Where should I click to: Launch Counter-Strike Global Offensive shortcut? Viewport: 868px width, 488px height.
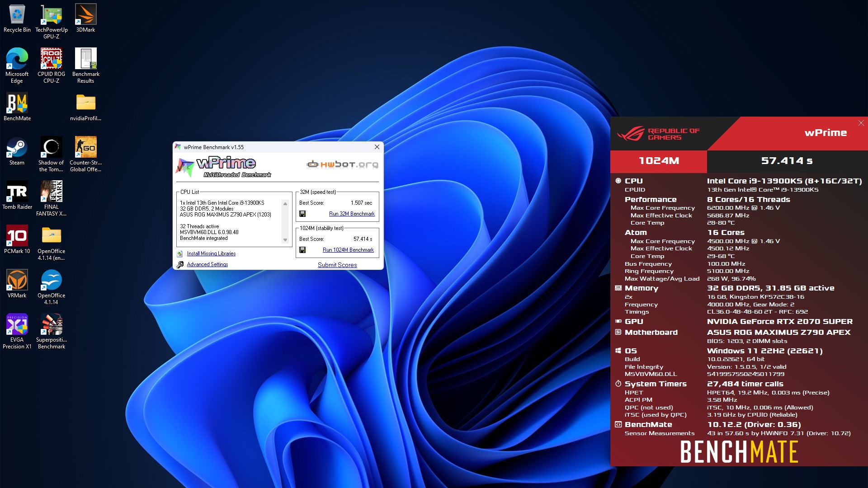click(85, 155)
